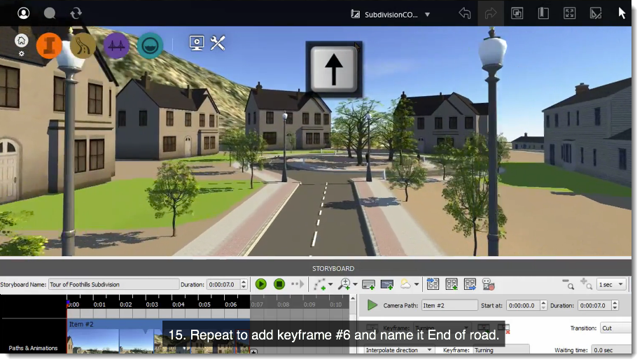This screenshot has height=364, width=642.
Task: Click the sun and sky settings icon
Action: [406, 284]
